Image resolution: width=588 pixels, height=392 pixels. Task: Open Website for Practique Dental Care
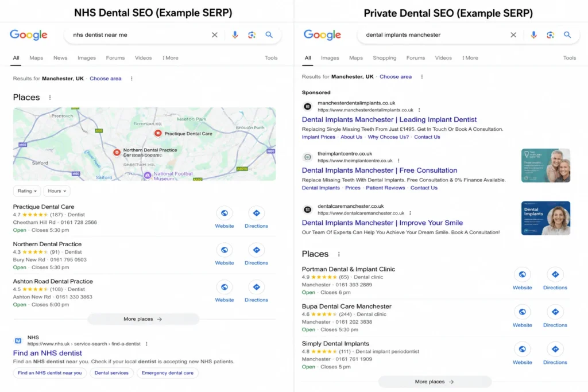(x=225, y=218)
